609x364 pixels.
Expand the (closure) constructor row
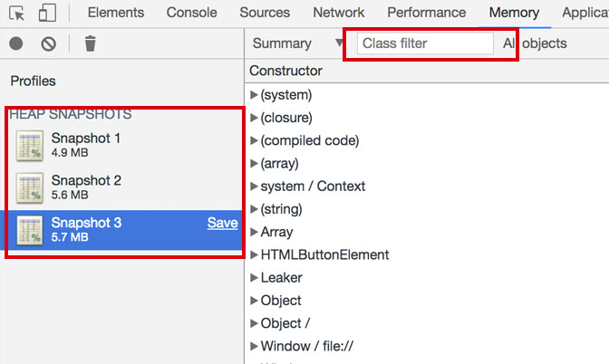[255, 118]
